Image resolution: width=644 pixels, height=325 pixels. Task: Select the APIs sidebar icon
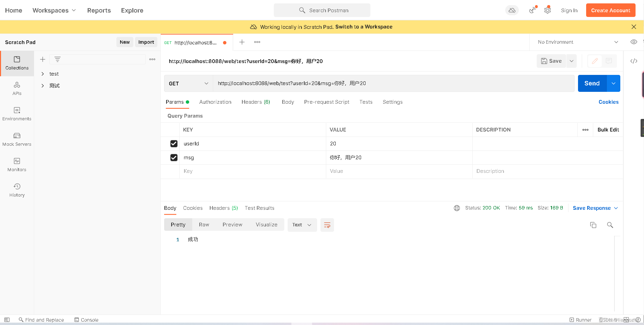tap(17, 88)
